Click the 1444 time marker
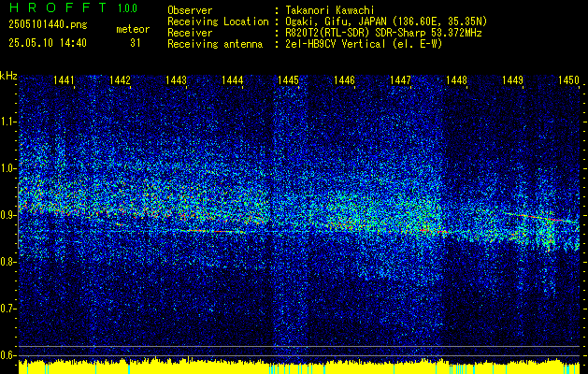 232,79
